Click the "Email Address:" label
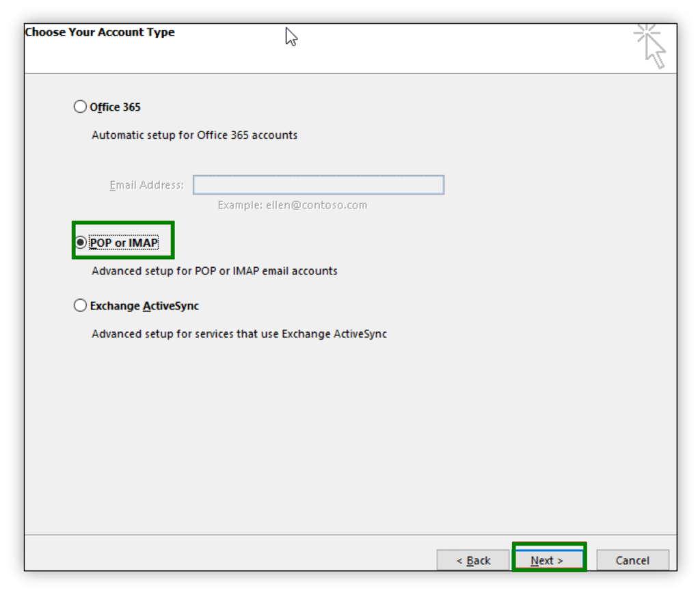This screenshot has height=593, width=700. pos(146,184)
